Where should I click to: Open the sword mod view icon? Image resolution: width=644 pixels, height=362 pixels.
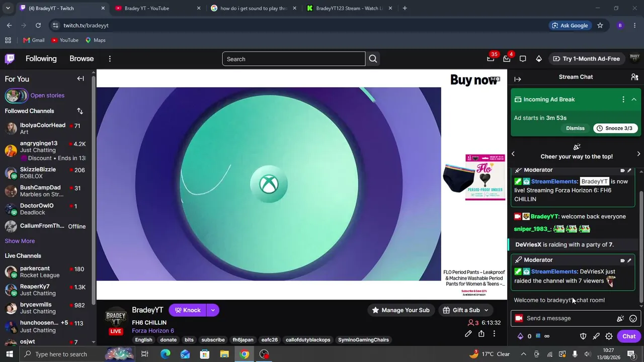click(x=596, y=336)
